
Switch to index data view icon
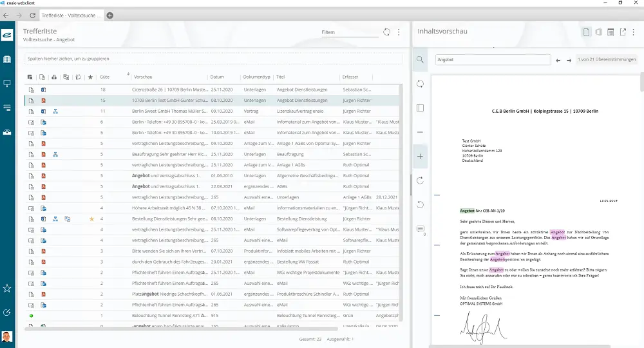pos(611,32)
